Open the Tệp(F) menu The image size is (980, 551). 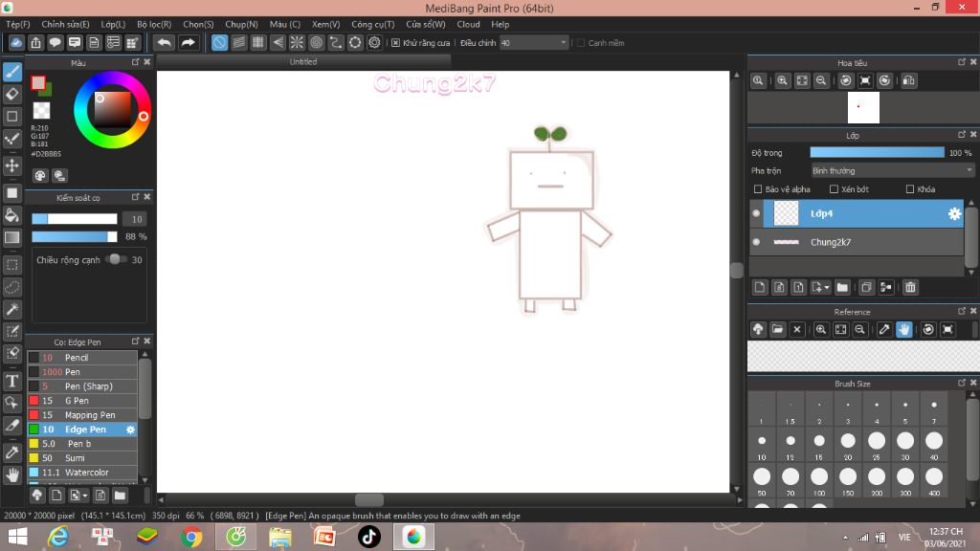18,24
